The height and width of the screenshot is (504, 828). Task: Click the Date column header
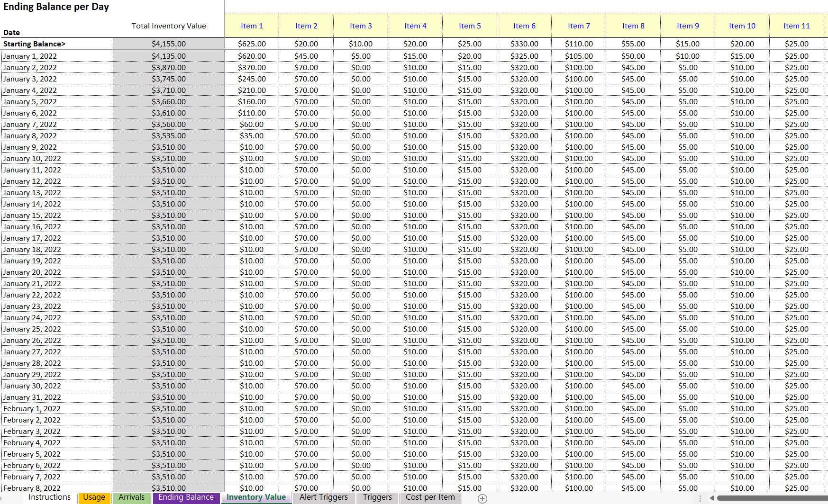(11, 32)
